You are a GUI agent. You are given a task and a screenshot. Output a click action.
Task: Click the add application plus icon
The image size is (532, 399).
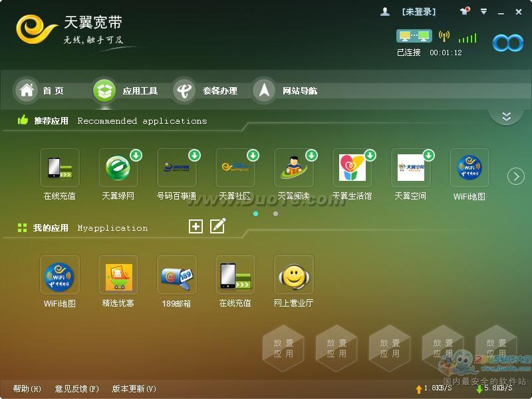(196, 226)
